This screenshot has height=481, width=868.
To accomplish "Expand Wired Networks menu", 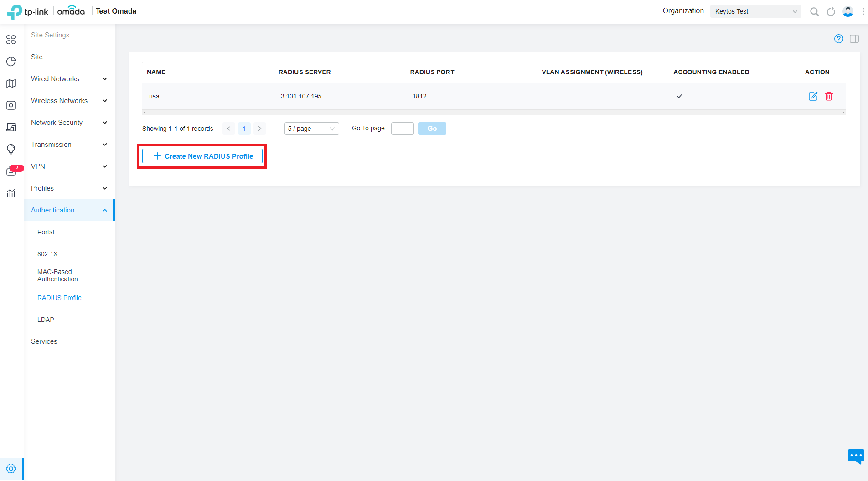I will tap(69, 79).
